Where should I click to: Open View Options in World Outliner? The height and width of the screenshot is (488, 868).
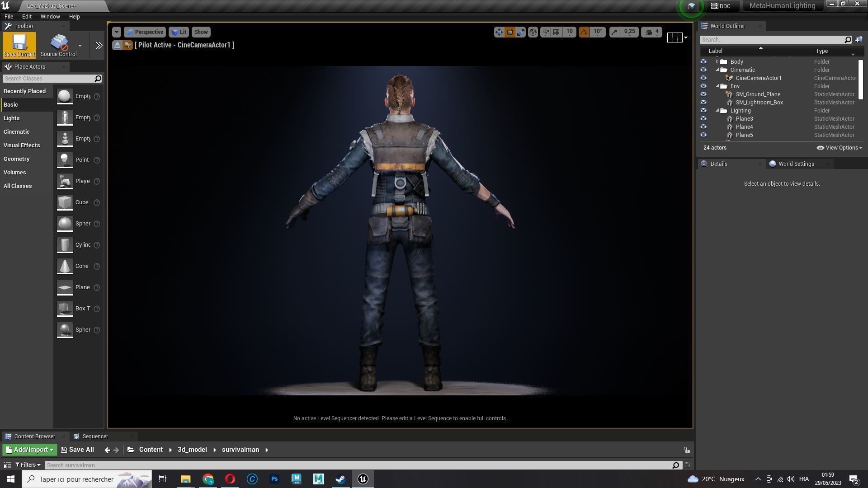[840, 148]
